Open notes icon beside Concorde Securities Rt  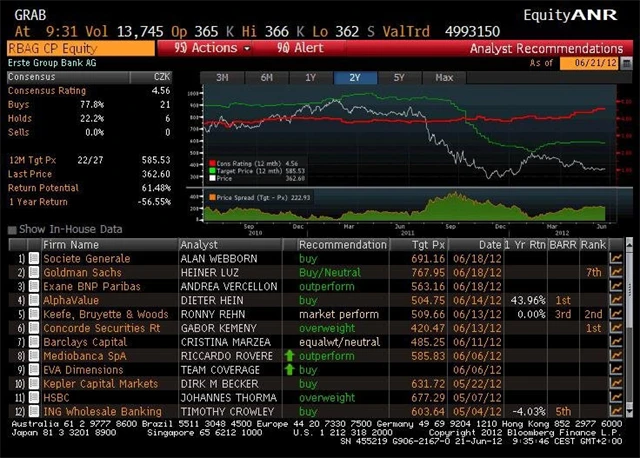[x=33, y=328]
